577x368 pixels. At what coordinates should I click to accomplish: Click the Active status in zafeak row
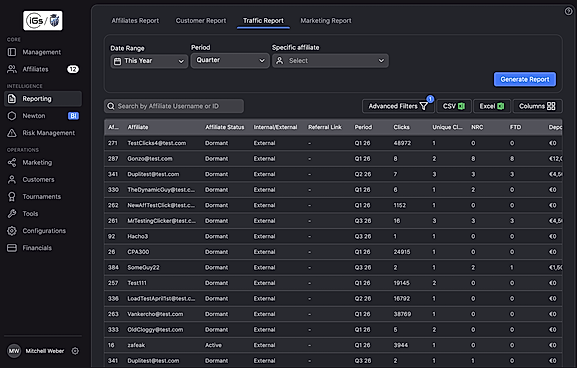[213, 345]
